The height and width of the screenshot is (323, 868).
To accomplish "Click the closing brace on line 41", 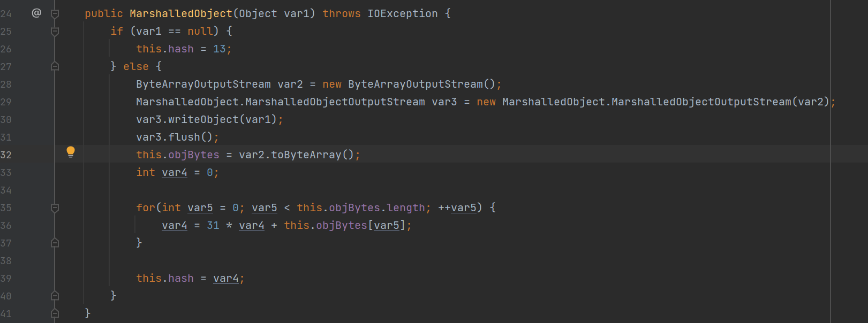I will tap(88, 313).
